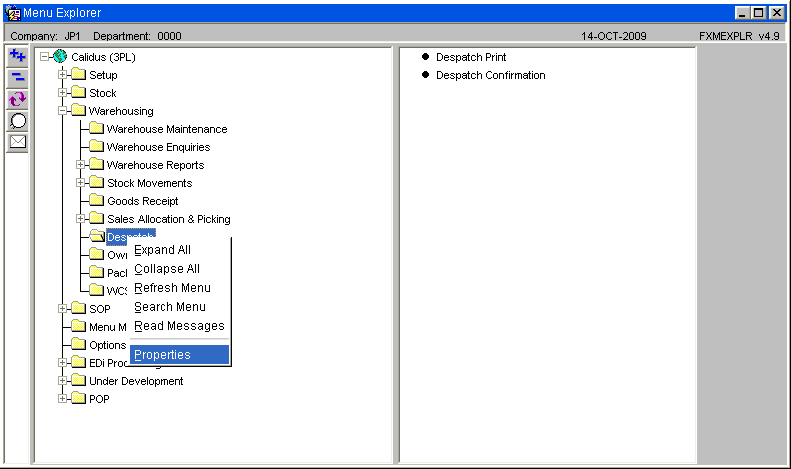This screenshot has height=469, width=791.
Task: Select Properties in context menu
Action: tap(179, 355)
